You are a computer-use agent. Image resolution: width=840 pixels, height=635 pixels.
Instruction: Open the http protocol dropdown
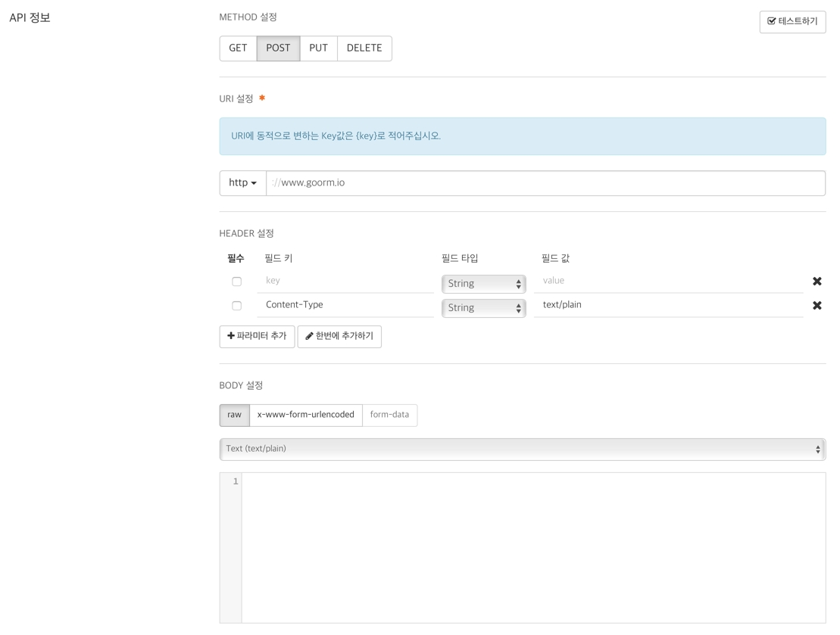point(242,183)
